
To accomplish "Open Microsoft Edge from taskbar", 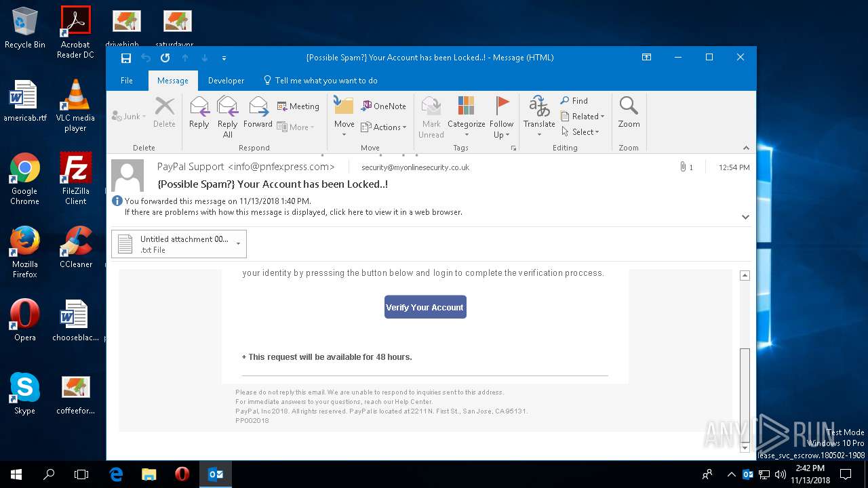I will click(x=116, y=474).
